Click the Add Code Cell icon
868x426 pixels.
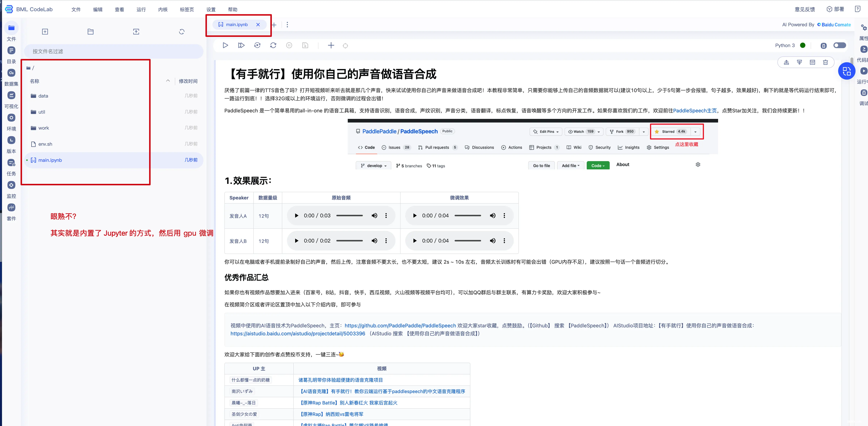(331, 45)
